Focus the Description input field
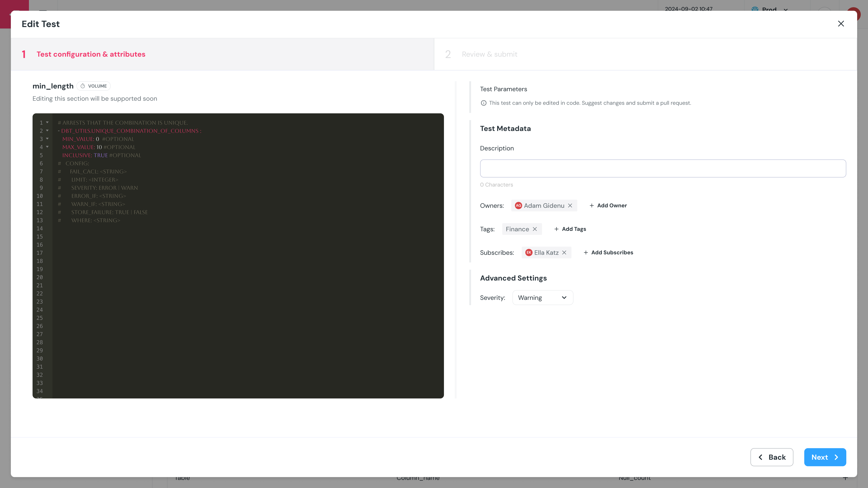868x488 pixels. click(663, 168)
